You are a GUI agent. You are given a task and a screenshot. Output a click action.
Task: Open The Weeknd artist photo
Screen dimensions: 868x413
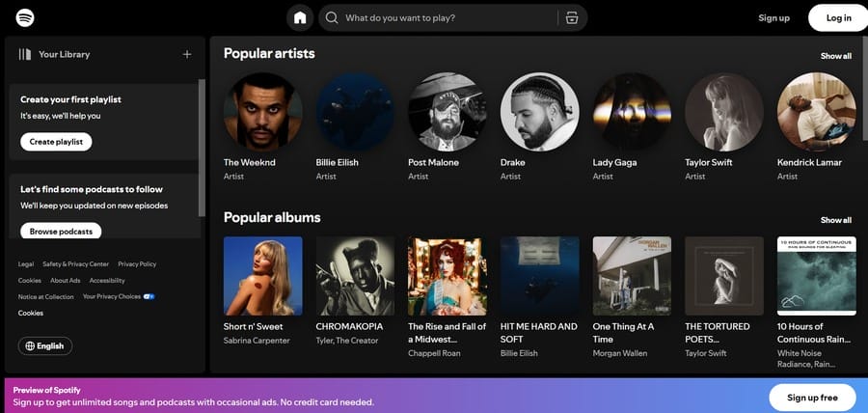[x=263, y=112]
